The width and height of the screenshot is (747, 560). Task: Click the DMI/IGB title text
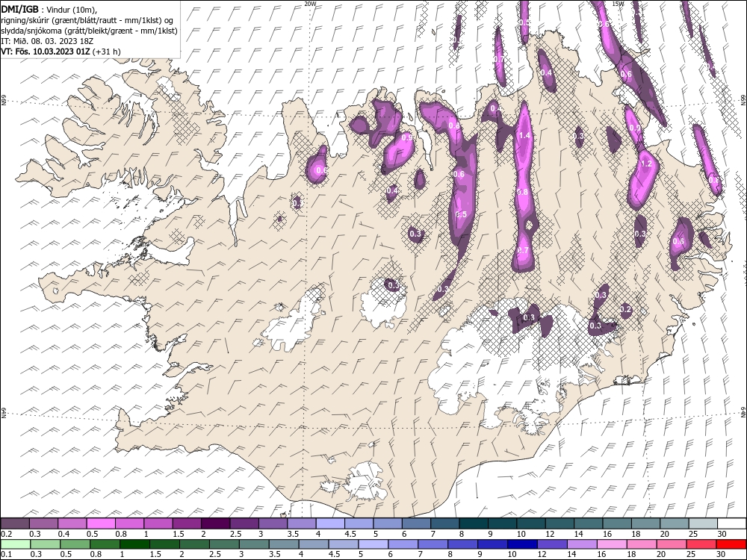coord(20,9)
